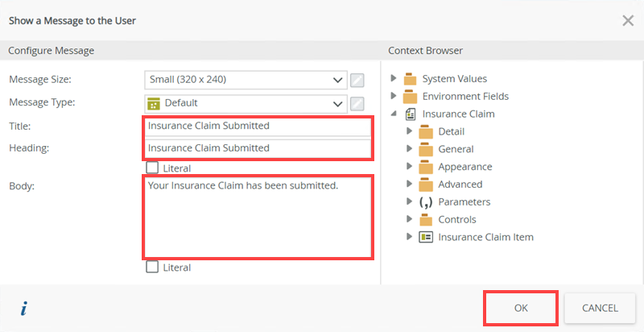Expand the Parameters node arrow
Image resolution: width=644 pixels, height=332 pixels.
[409, 201]
